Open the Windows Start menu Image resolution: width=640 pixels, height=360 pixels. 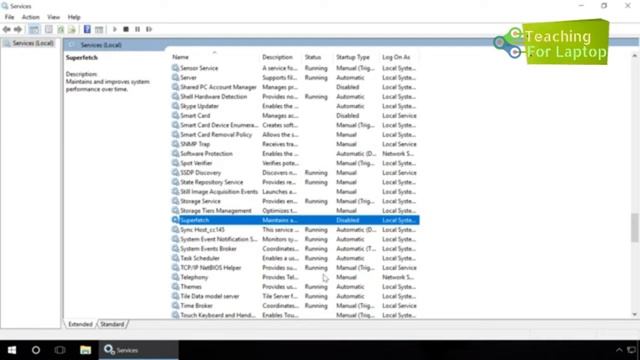coord(12,350)
